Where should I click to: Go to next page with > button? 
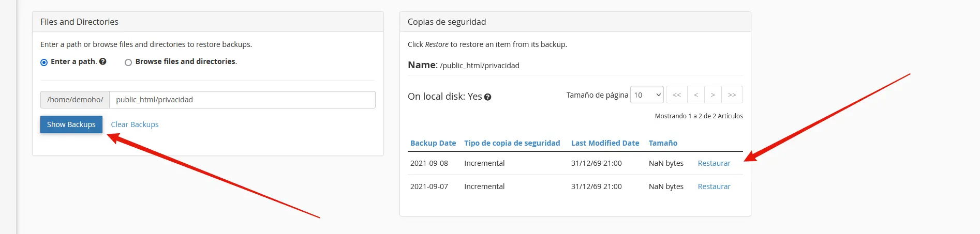[x=713, y=95]
